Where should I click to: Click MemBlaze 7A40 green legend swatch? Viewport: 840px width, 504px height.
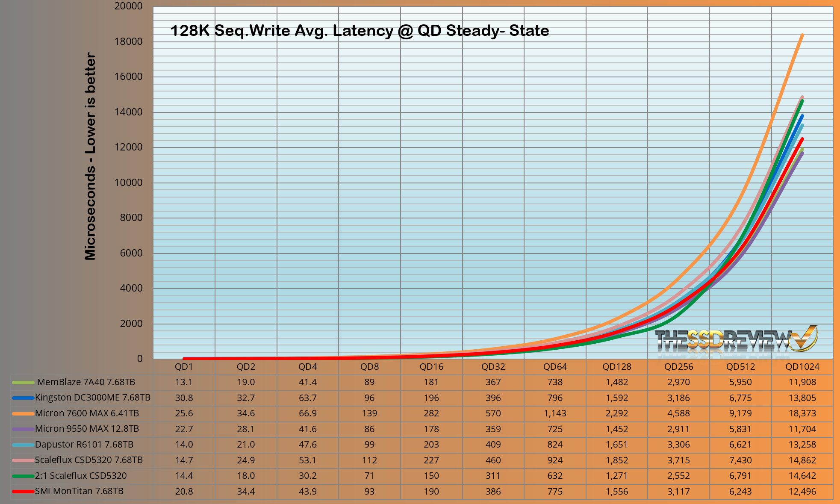click(23, 383)
